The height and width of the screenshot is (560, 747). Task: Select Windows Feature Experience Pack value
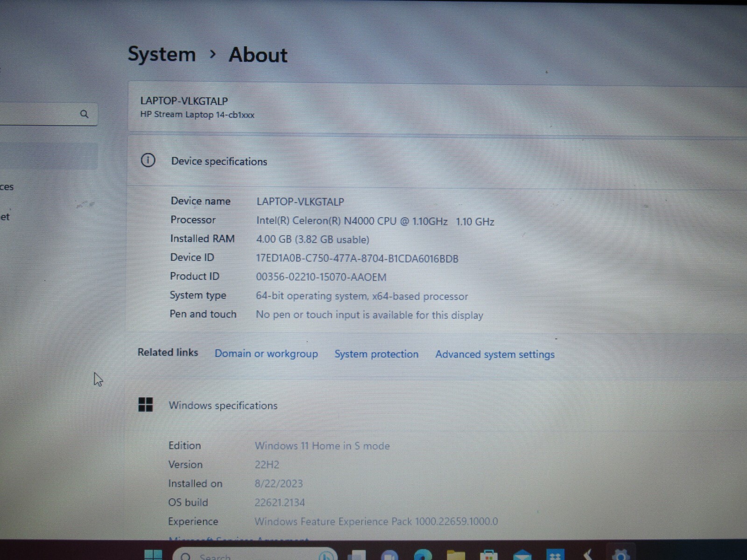pyautogui.click(x=376, y=522)
